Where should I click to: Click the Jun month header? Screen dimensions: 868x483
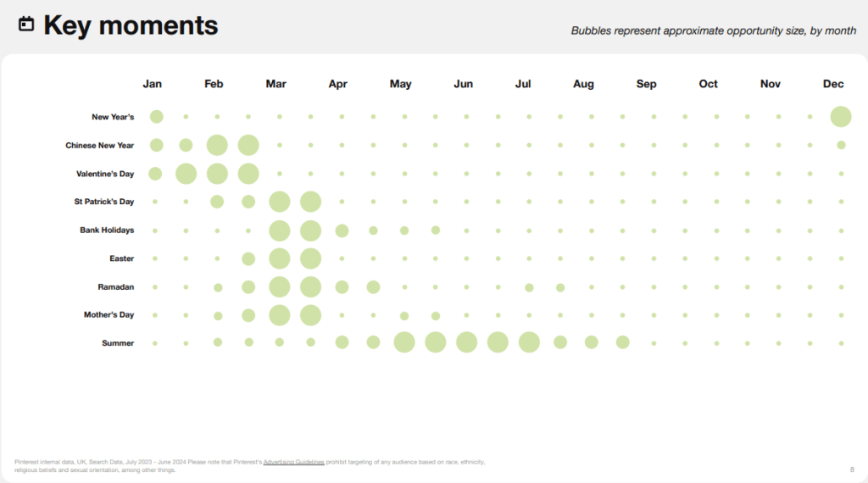pos(463,84)
